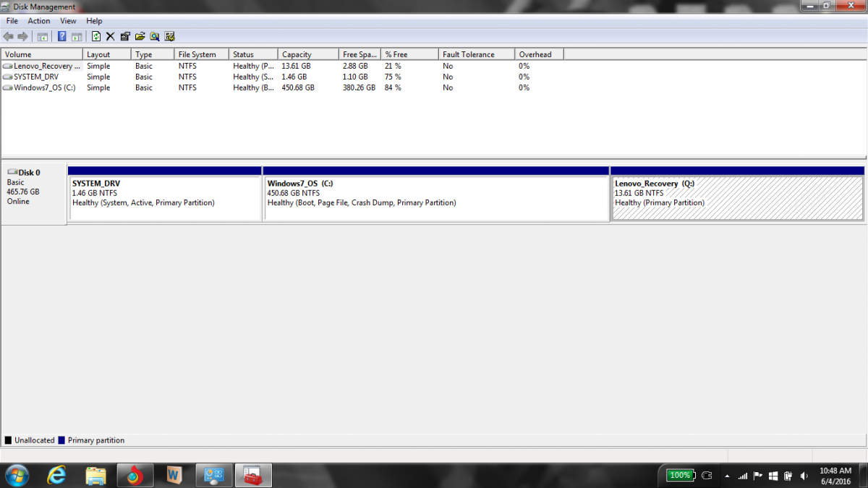868x488 pixels.
Task: Open Microsoft Word from the taskbar
Action: 174,475
